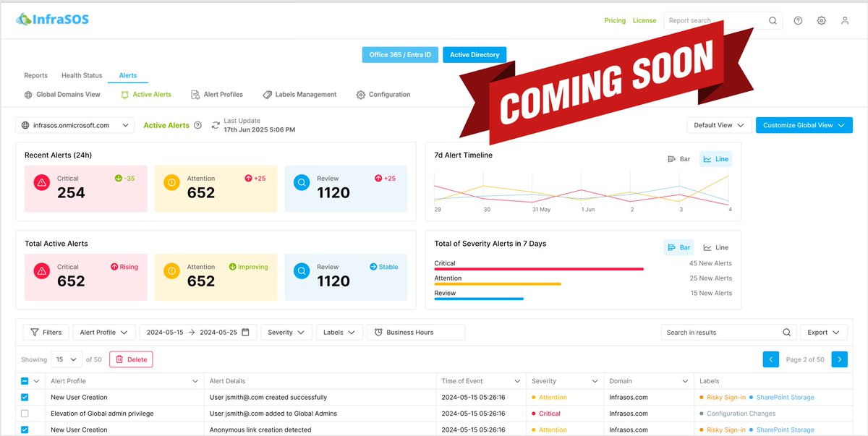Open the help question-mark icon in header
Screen dimensions: 868x436
(798, 21)
